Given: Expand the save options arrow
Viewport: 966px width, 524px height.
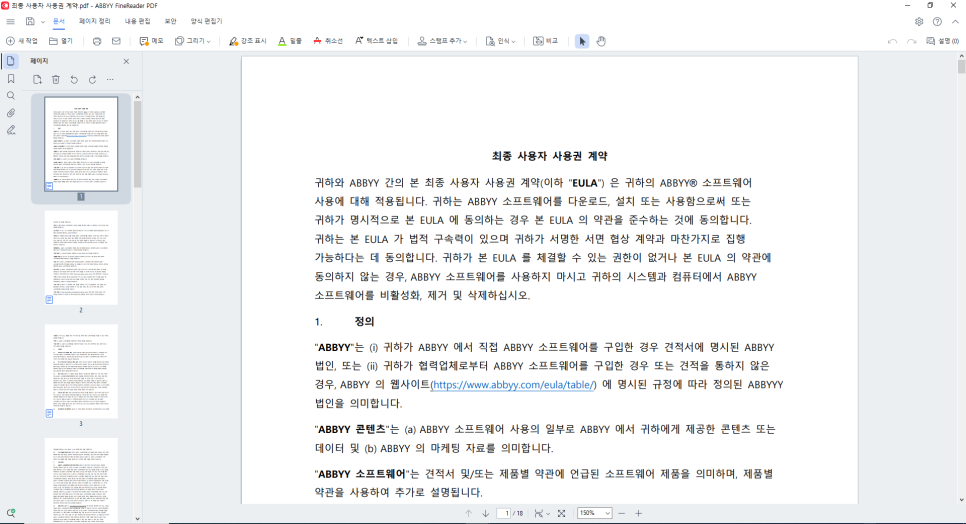Looking at the screenshot, I should click(43, 22).
